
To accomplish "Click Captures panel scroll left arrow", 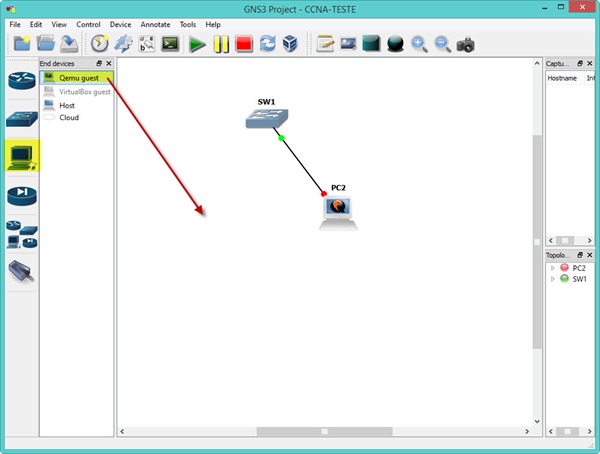I will click(551, 240).
